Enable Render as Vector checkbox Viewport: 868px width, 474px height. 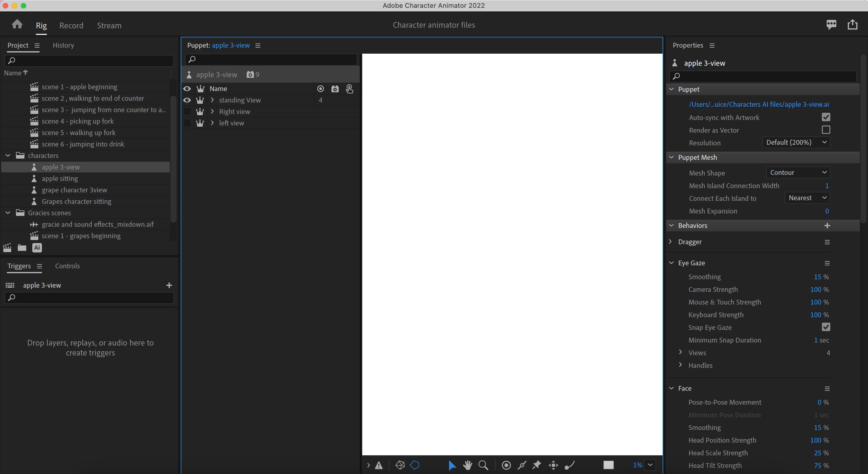pyautogui.click(x=825, y=130)
